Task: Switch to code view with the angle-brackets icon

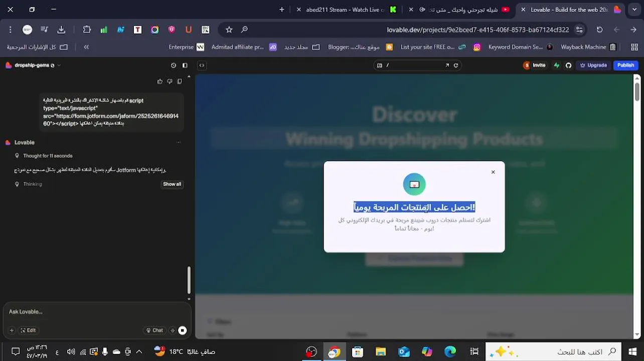Action: 202,65
